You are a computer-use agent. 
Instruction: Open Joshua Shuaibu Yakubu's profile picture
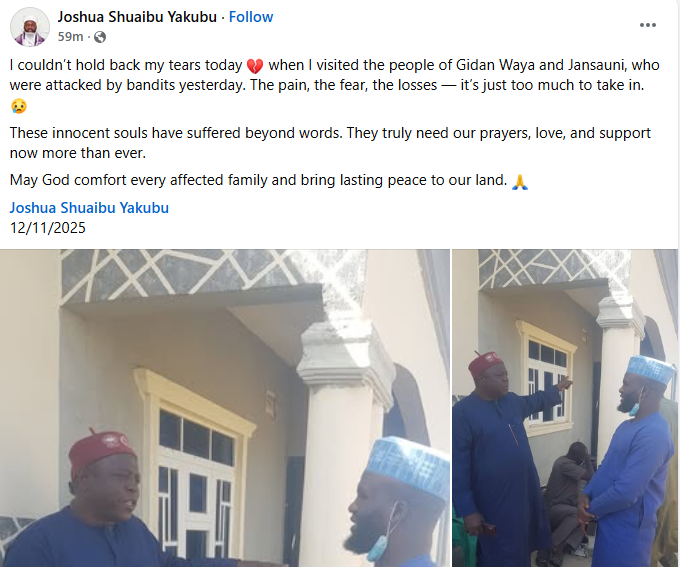[x=29, y=27]
